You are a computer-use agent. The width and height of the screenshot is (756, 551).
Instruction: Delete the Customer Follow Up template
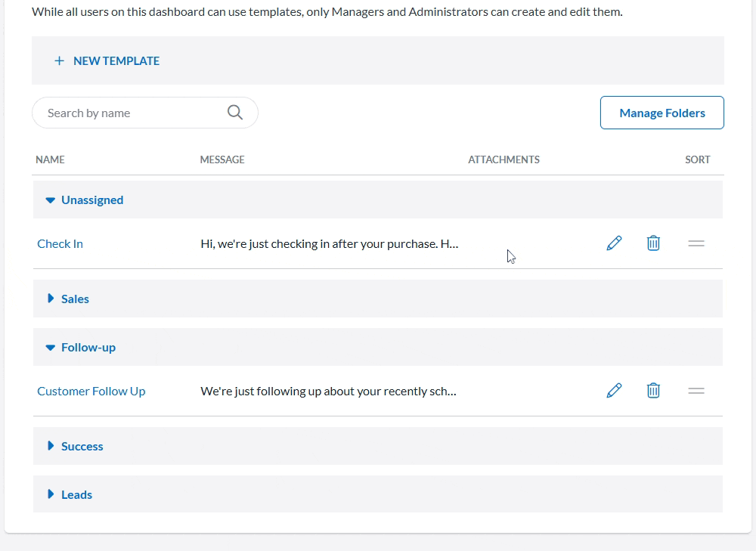coord(653,391)
